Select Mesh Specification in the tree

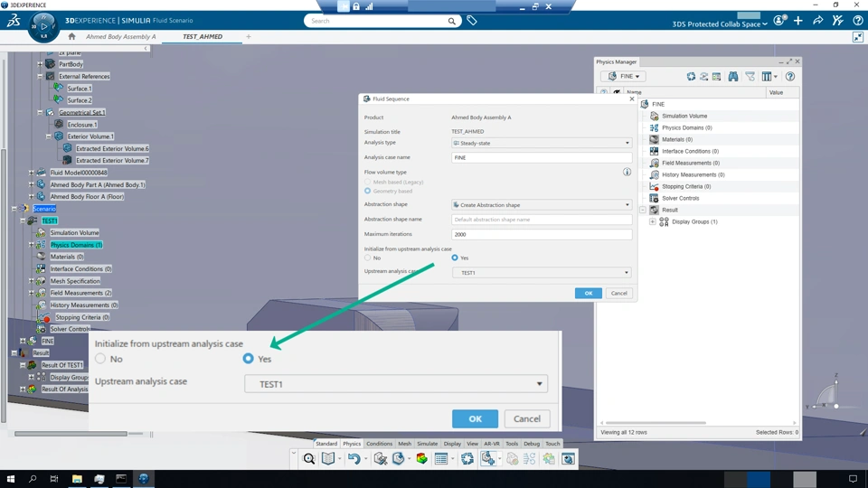75,281
